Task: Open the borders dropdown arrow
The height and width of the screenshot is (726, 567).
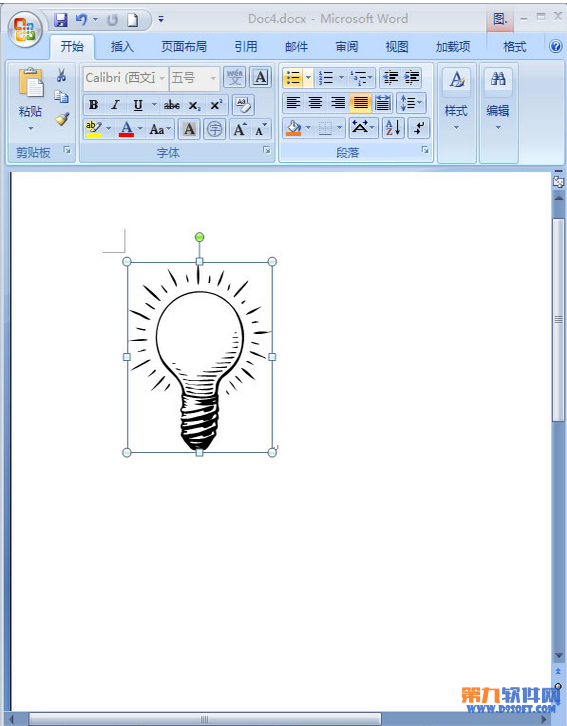Action: click(x=340, y=128)
